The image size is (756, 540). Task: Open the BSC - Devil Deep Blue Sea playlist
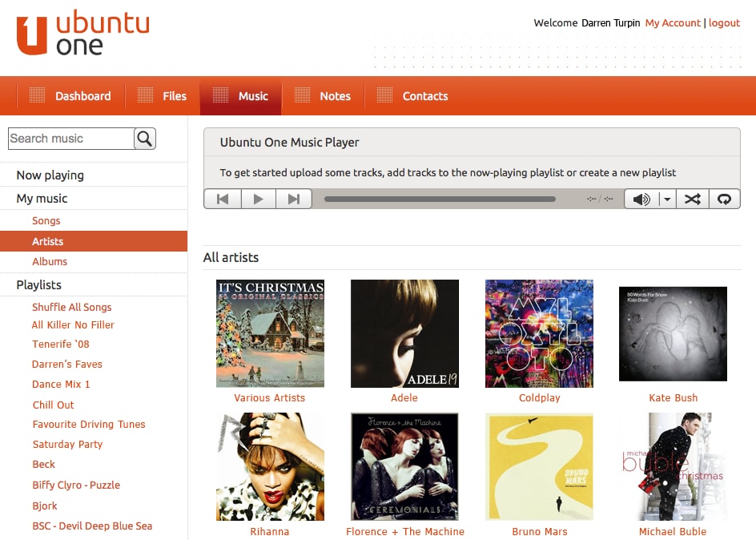coord(92,526)
